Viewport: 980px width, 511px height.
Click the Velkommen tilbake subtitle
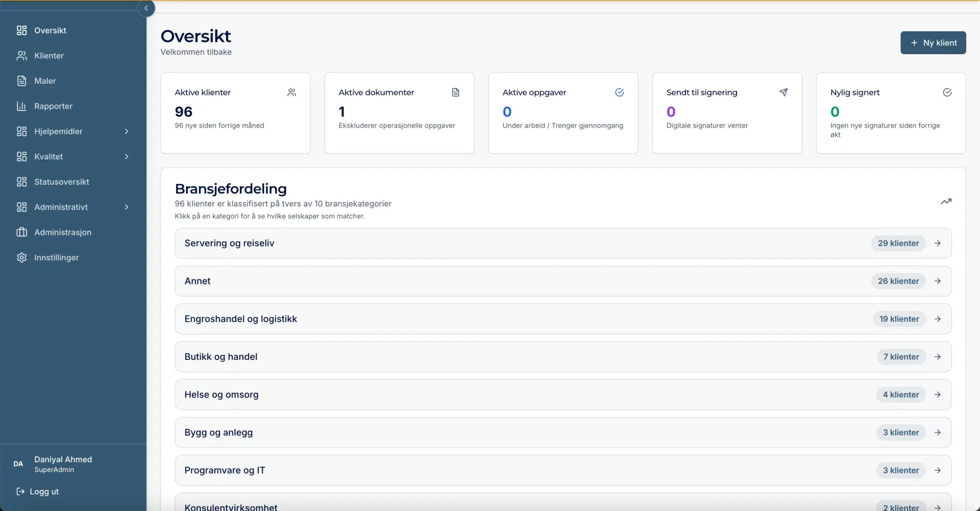tap(196, 52)
